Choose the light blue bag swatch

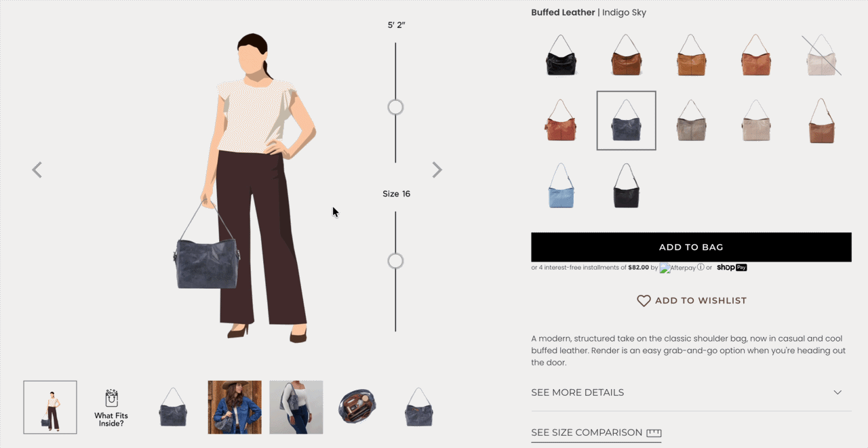coord(561,186)
